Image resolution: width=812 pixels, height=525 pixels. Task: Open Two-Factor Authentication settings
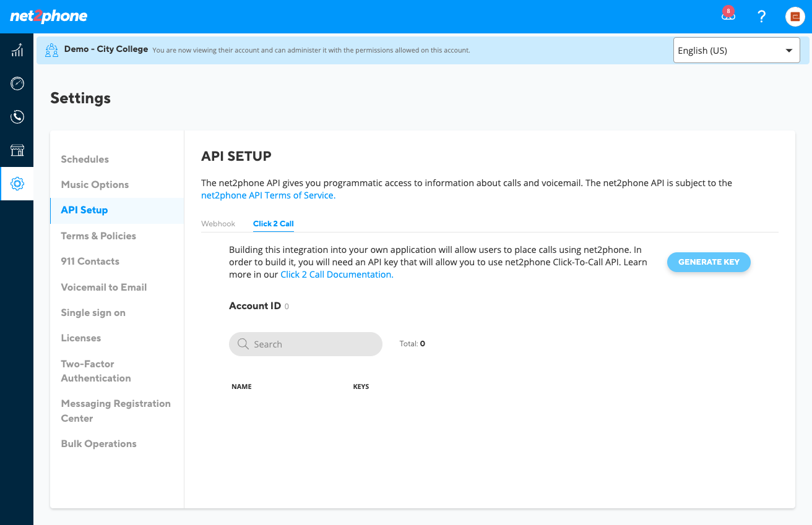tap(96, 371)
